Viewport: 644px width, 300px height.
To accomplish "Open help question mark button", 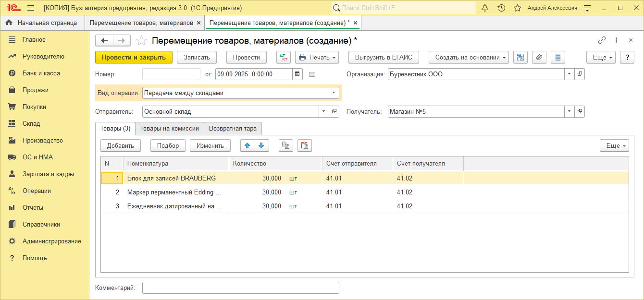I will coord(627,57).
